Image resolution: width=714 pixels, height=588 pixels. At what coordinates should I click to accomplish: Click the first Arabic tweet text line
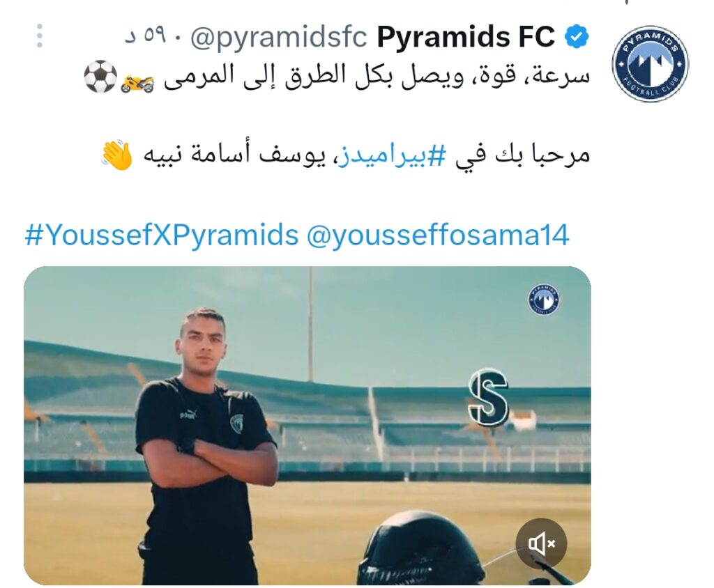(337, 76)
